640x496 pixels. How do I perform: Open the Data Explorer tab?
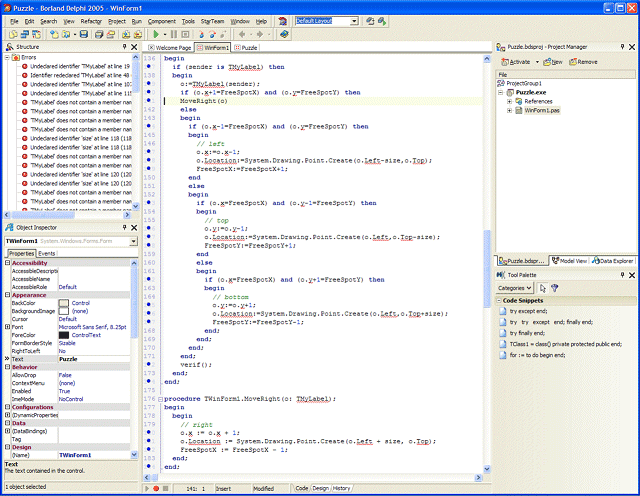pos(613,261)
